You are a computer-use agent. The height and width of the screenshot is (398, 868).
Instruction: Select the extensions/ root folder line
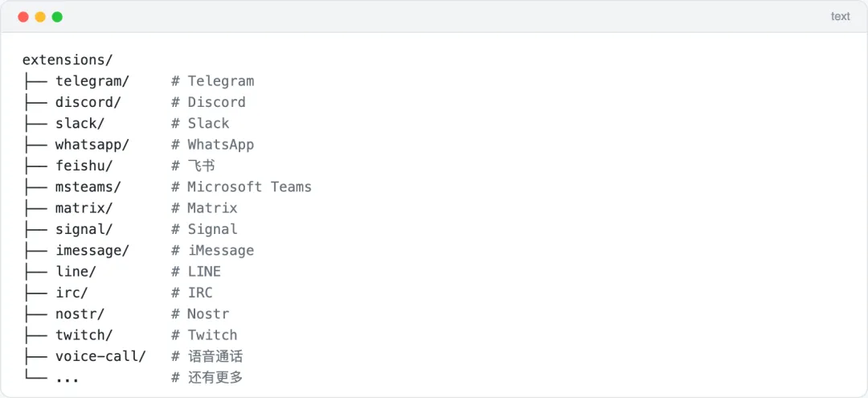[x=68, y=60]
